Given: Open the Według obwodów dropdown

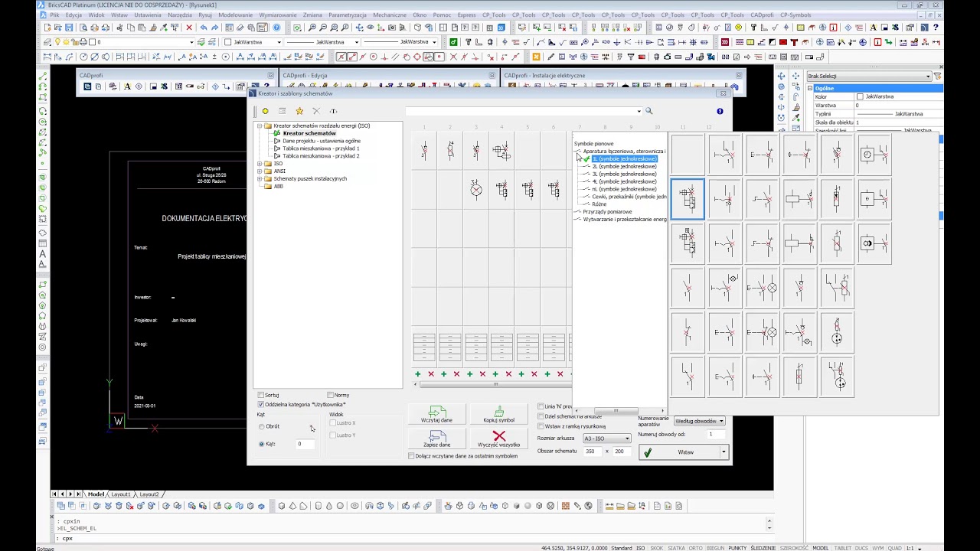Looking at the screenshot, I should [x=699, y=421].
